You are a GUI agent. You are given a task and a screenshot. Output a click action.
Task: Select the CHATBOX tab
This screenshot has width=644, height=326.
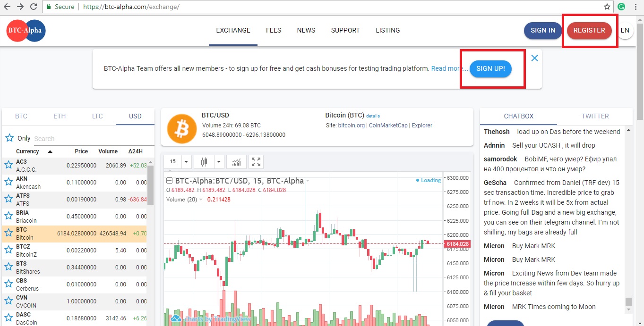coord(519,116)
